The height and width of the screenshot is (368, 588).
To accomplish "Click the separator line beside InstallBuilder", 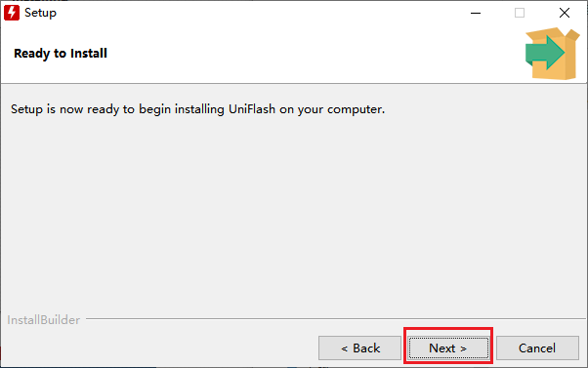I will click(335, 319).
